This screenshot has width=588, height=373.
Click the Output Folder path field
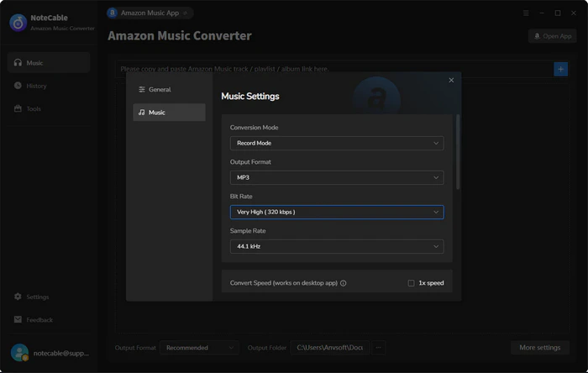329,348
